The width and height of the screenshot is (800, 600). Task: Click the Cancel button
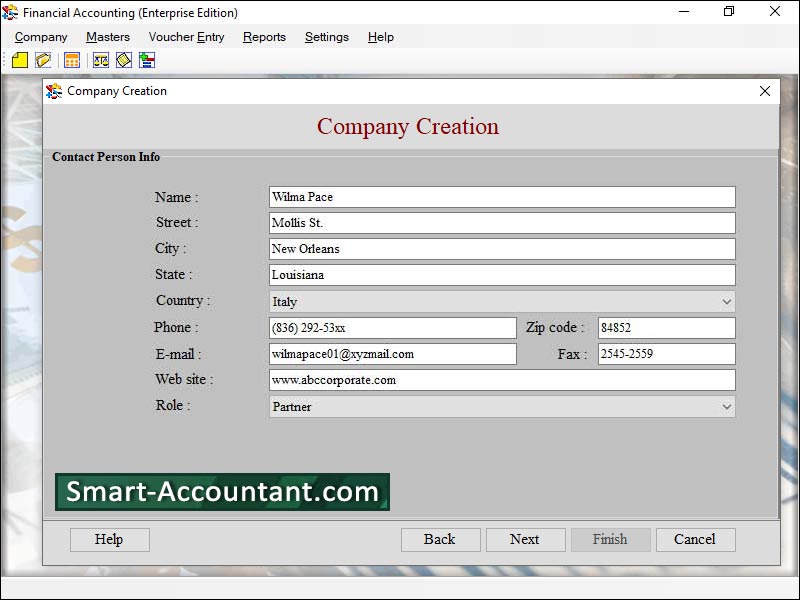click(x=695, y=540)
